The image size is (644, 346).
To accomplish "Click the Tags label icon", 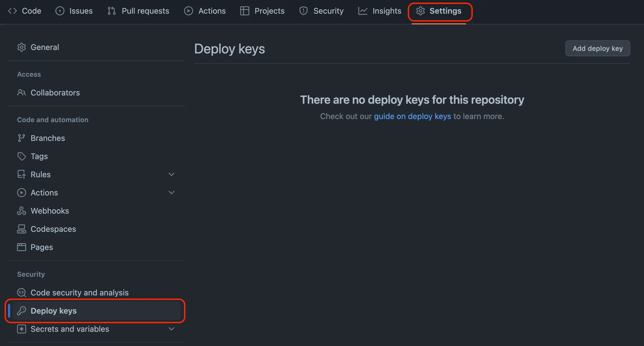I will click(21, 156).
